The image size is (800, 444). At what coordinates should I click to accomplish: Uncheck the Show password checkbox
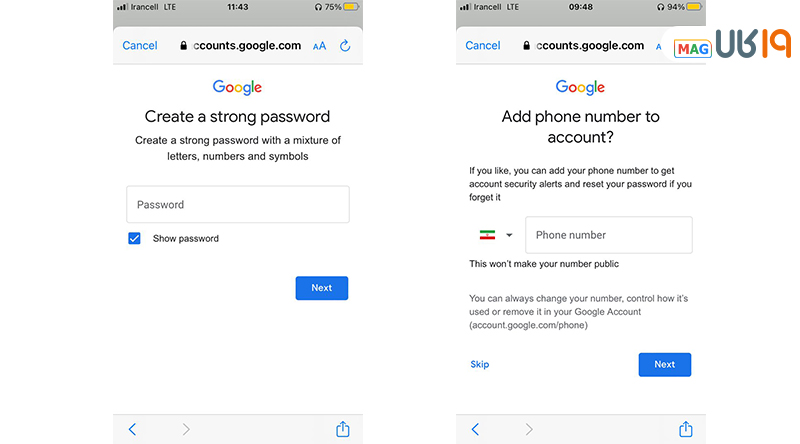(134, 239)
